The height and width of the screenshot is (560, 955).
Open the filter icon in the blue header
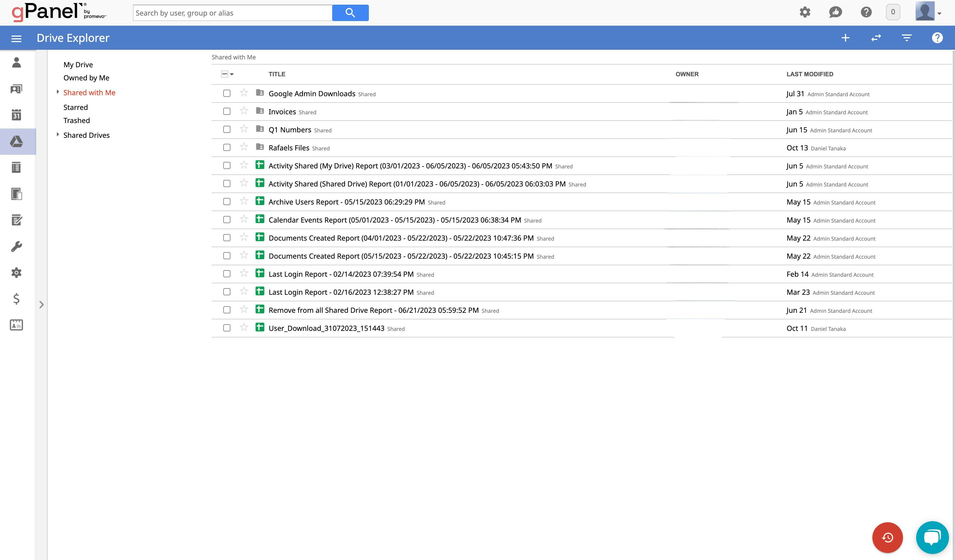click(907, 38)
